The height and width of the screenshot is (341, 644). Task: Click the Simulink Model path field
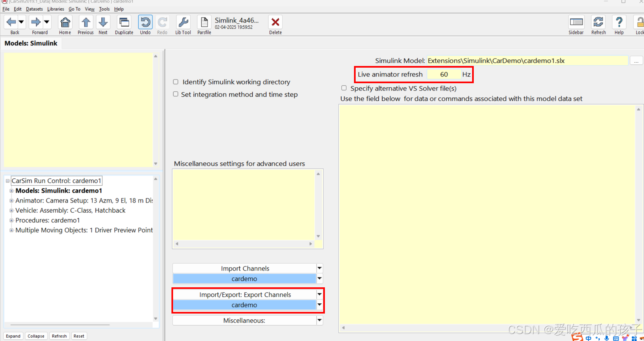coord(527,61)
